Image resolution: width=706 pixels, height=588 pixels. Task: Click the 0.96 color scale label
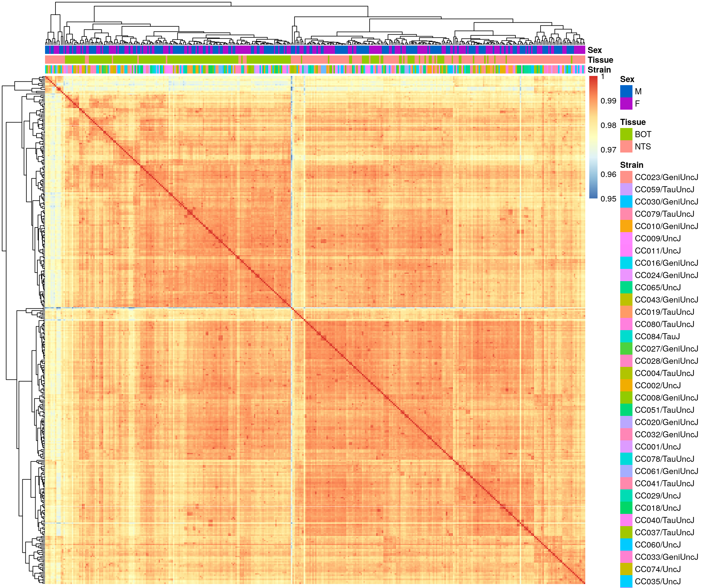(608, 174)
